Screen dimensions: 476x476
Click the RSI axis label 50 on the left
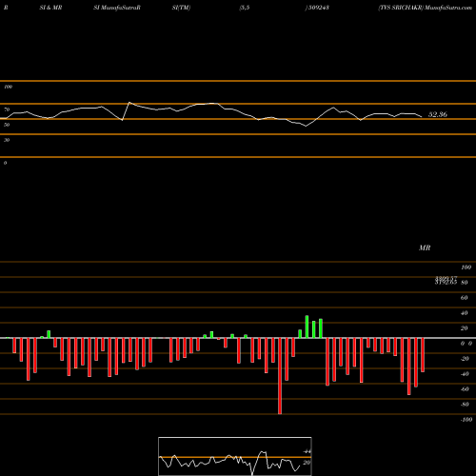point(7,125)
